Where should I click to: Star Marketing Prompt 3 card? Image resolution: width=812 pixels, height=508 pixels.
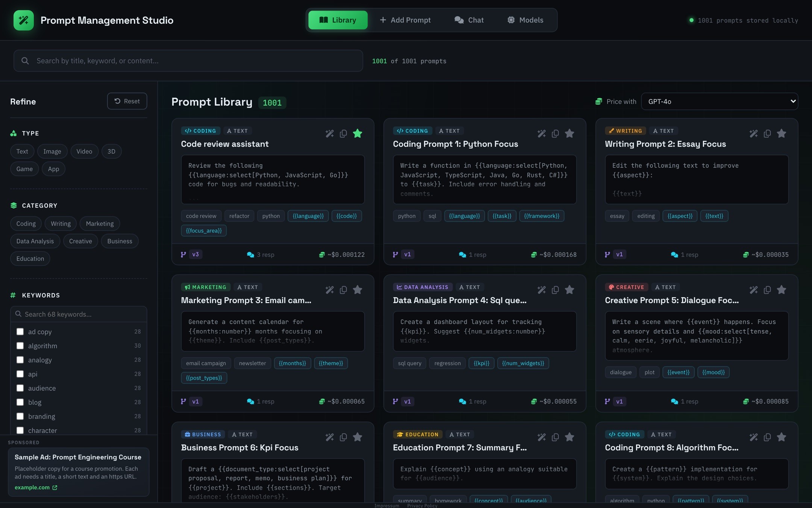(x=358, y=289)
